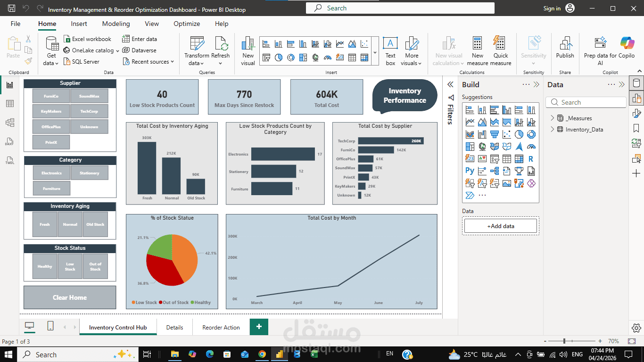Click the Clear Home button
Image resolution: width=644 pixels, height=362 pixels.
[x=70, y=297]
